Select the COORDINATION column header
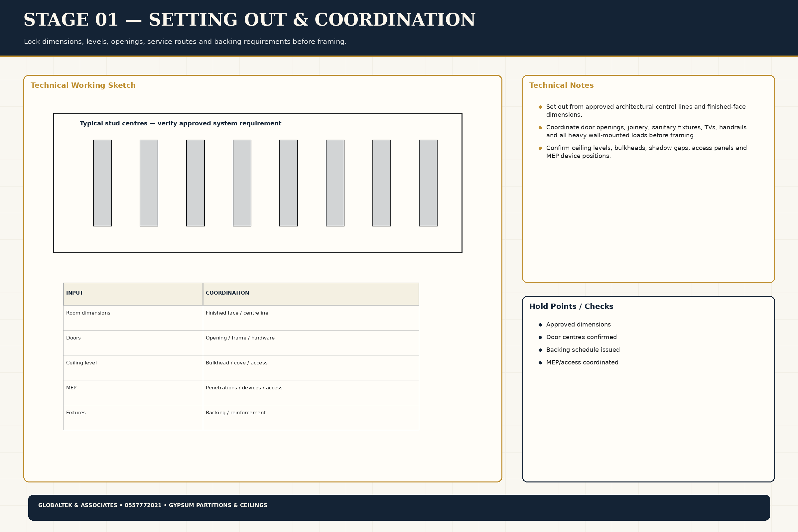Screen dimensions: 798x532 click(311, 294)
